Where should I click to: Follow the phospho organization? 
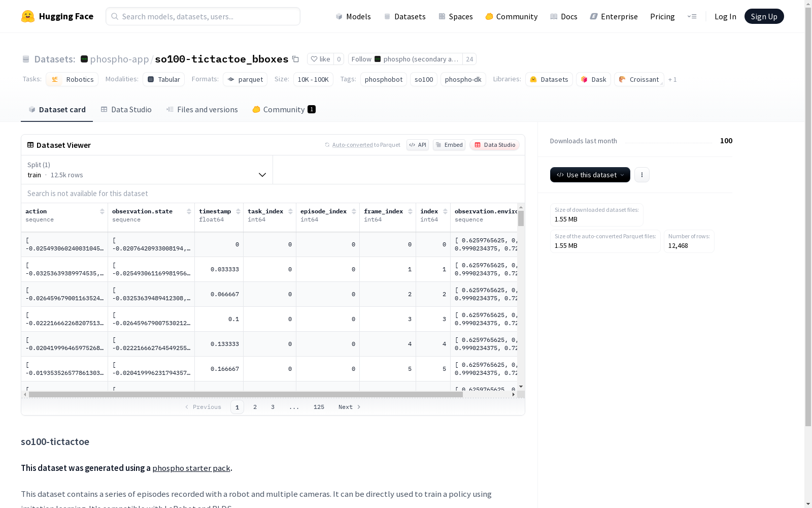[x=405, y=59]
